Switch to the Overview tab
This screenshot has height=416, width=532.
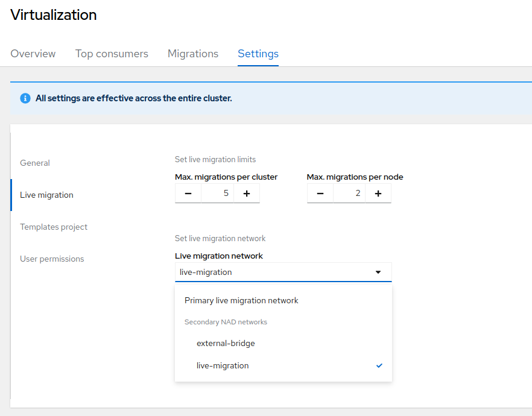click(x=33, y=54)
